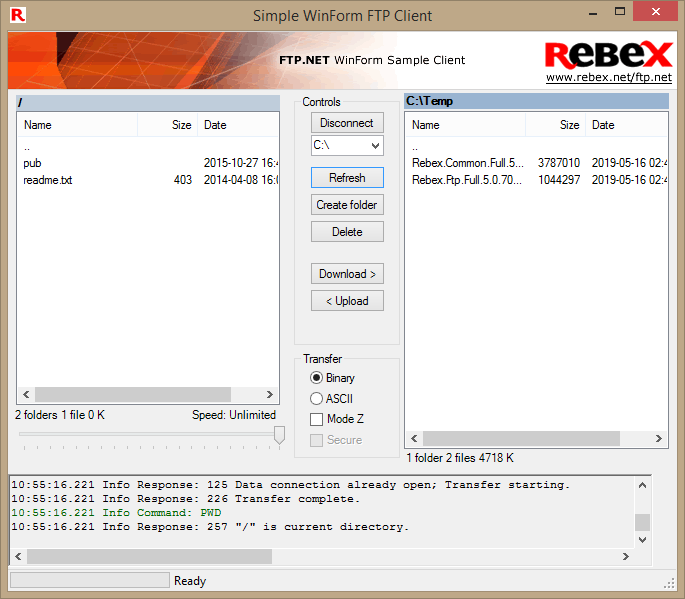Sort remote list by Name column header
685x599 pixels.
point(78,125)
